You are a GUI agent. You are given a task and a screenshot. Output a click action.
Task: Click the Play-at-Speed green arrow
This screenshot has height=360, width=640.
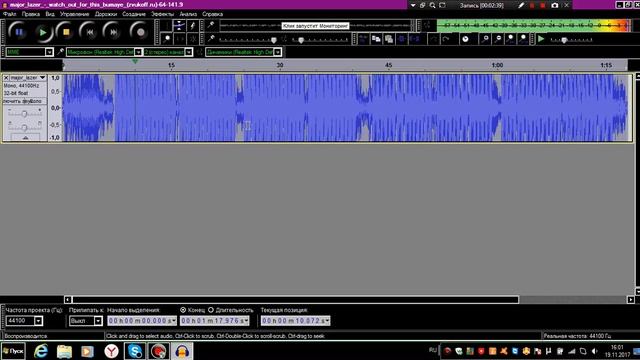click(541, 39)
